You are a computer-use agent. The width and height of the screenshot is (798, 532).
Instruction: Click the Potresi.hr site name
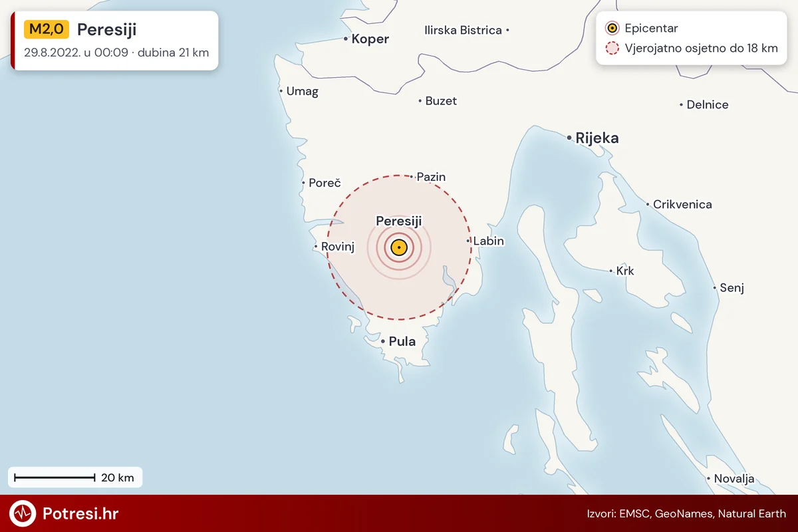80,513
